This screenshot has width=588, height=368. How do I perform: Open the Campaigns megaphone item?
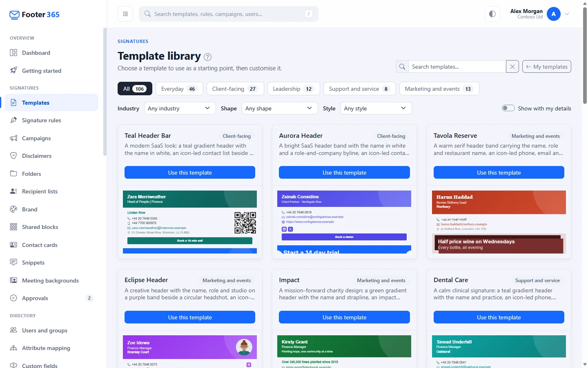point(51,138)
